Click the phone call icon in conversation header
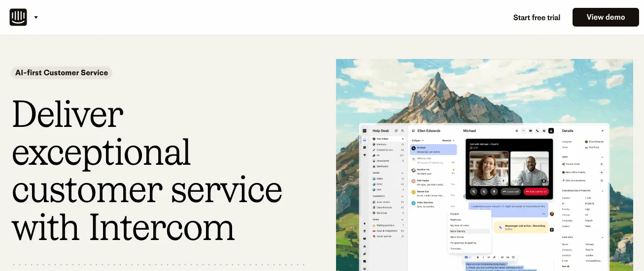644x271 pixels. click(x=537, y=131)
